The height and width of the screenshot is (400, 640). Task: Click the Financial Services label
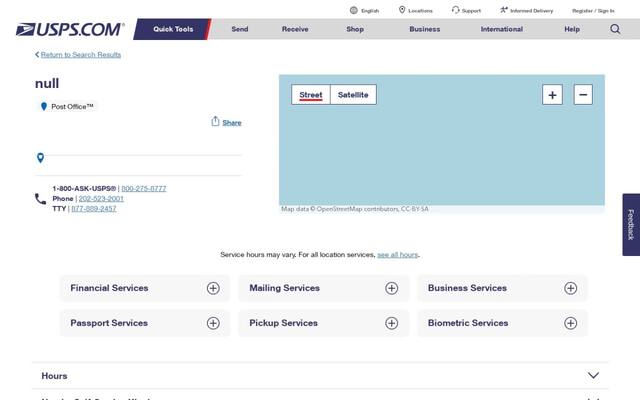109,288
